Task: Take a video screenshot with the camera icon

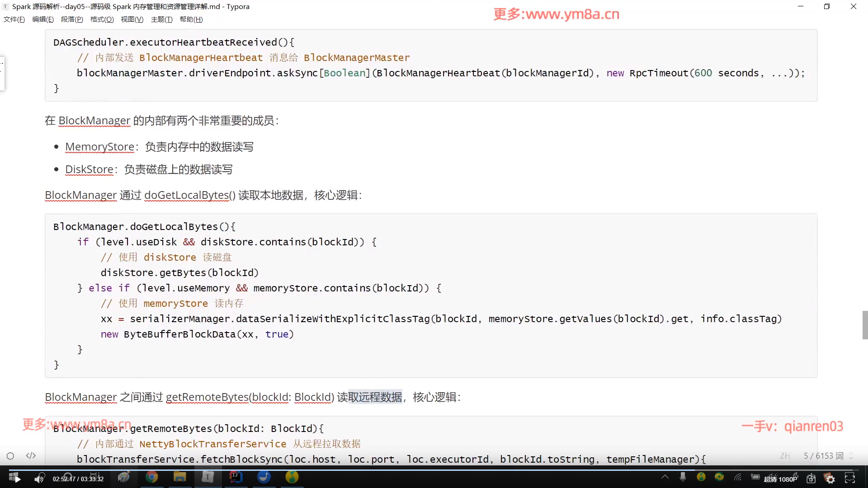Action: tap(811, 479)
